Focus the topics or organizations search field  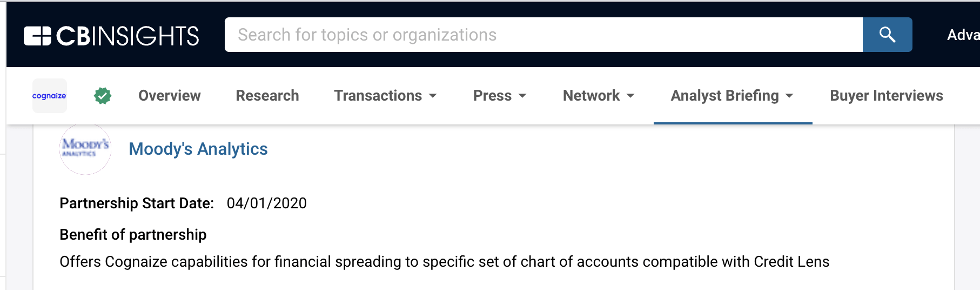pyautogui.click(x=543, y=35)
